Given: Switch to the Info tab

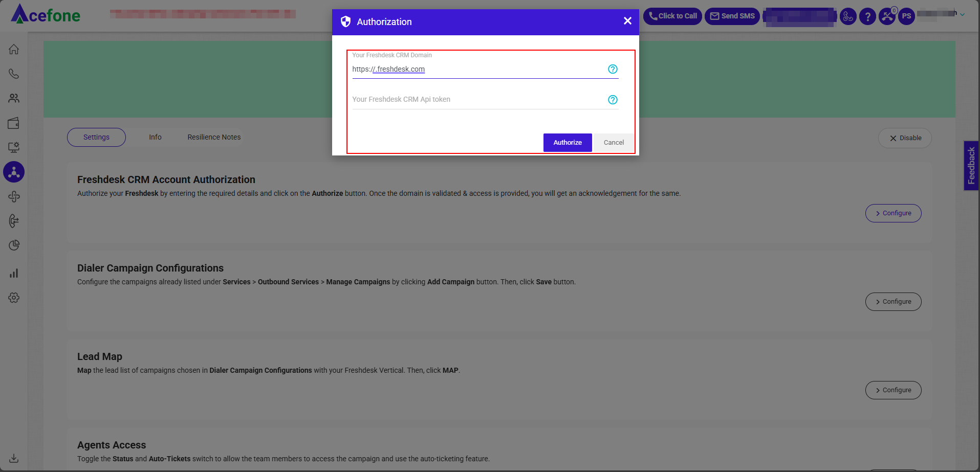Looking at the screenshot, I should click(155, 137).
